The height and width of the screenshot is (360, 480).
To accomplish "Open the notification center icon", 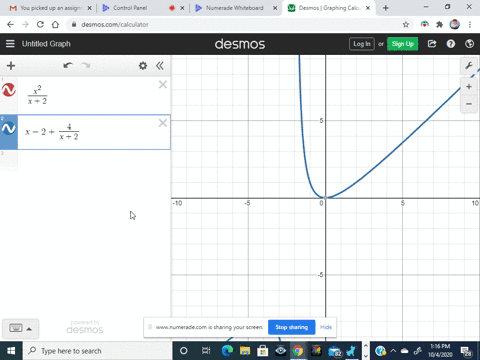I will (466, 351).
